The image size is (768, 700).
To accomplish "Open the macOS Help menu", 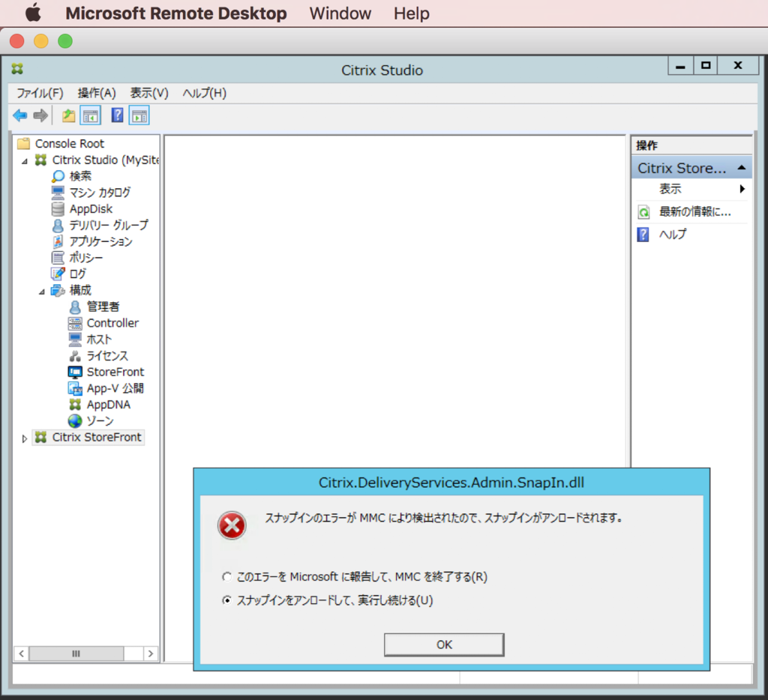I will tap(412, 13).
